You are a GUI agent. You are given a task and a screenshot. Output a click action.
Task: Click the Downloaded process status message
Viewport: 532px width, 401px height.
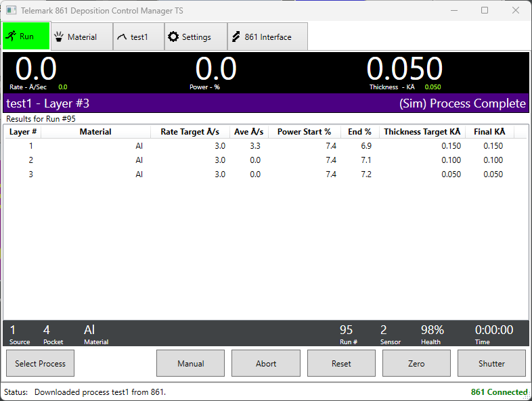pos(100,392)
